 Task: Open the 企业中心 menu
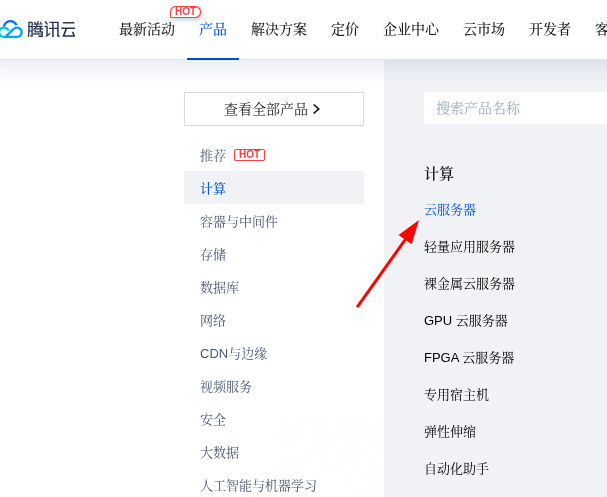click(x=411, y=29)
